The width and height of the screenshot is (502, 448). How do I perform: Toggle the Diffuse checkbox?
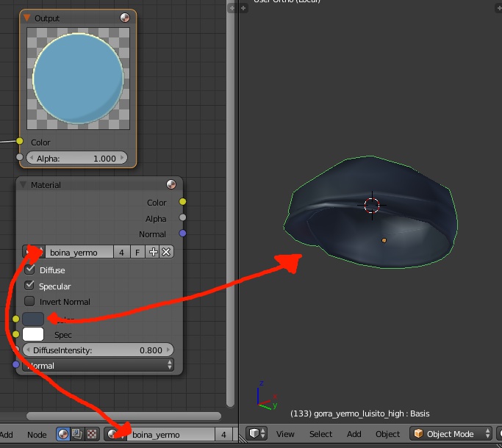29,269
